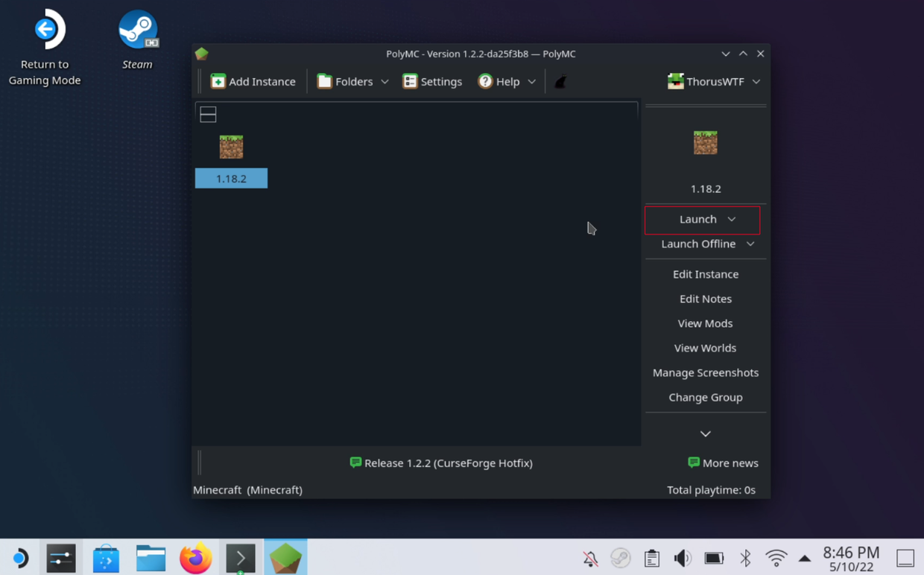The width and height of the screenshot is (924, 575).
Task: Click the Add Instance toolbar button
Action: pyautogui.click(x=253, y=81)
